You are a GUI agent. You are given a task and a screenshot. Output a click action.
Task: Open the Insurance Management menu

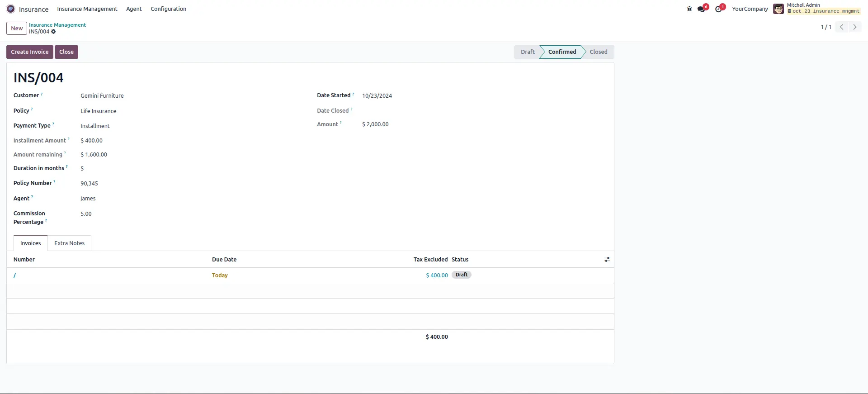pos(87,9)
